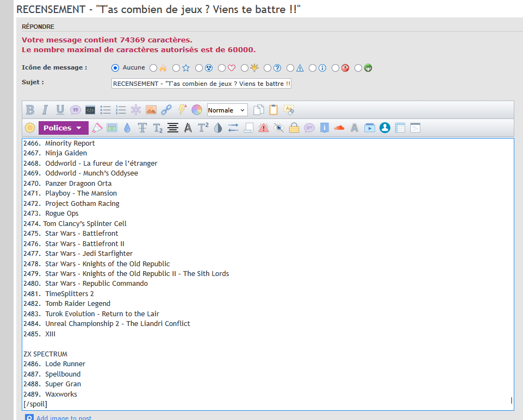The width and height of the screenshot is (523, 420).
Task: Click the crossed-out eye spoiler icon
Action: tap(279, 128)
